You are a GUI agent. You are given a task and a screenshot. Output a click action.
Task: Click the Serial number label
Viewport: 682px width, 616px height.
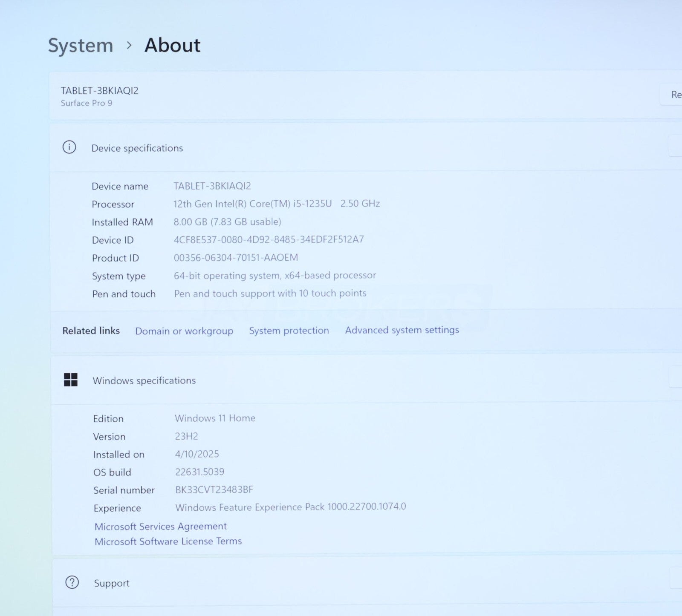tap(124, 490)
